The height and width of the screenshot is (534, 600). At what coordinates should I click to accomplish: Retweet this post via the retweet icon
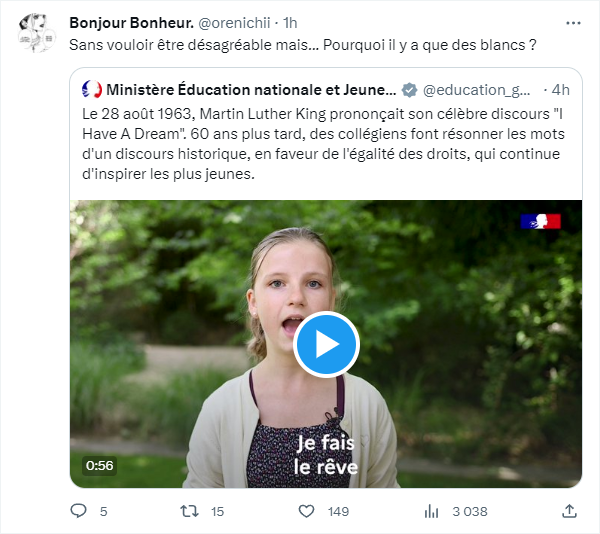[188, 511]
